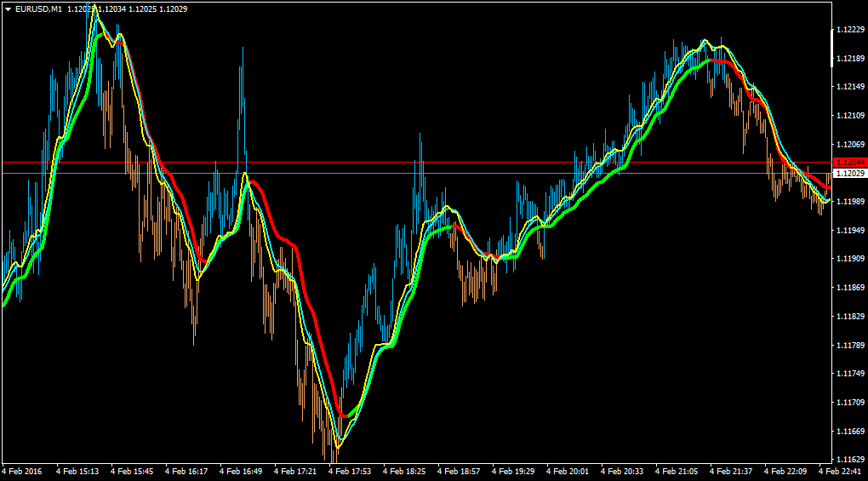The width and height of the screenshot is (868, 481).
Task: Select the 4 Feb 21:37 time label
Action: coord(731,471)
